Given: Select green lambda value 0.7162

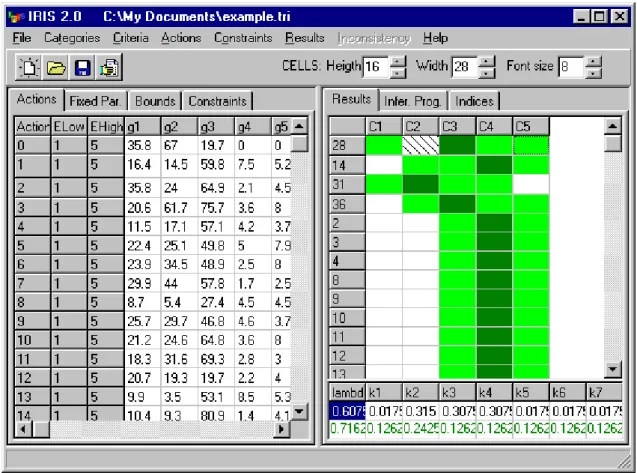Looking at the screenshot, I should pyautogui.click(x=347, y=428).
